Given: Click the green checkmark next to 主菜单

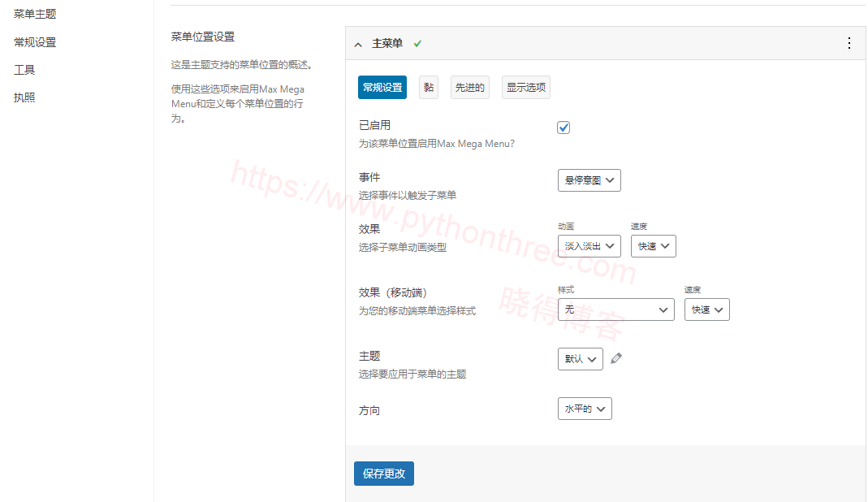Looking at the screenshot, I should click(x=417, y=43).
